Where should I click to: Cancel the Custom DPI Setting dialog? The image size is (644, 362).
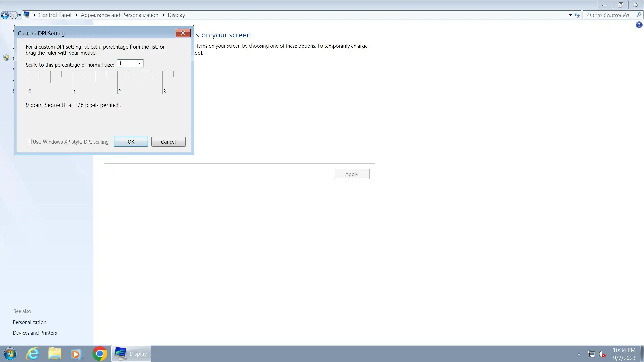168,142
